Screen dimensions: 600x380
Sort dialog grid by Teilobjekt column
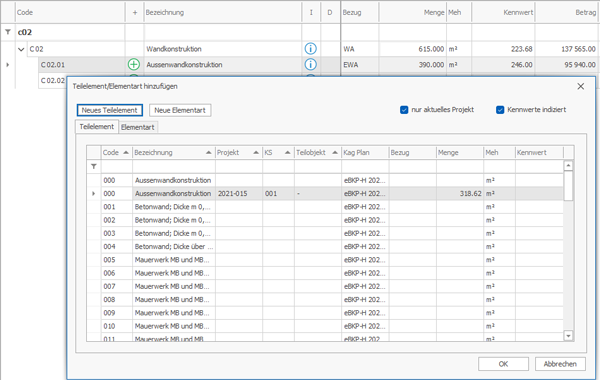tap(318, 153)
